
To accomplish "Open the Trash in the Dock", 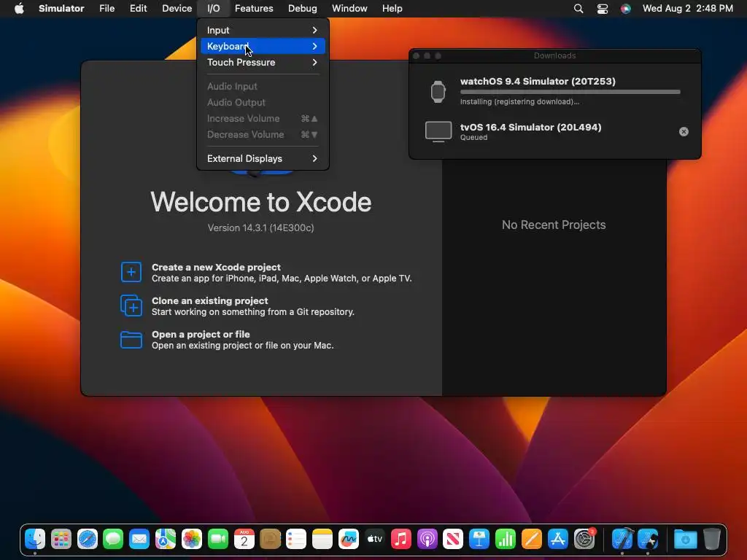I will coord(711,539).
